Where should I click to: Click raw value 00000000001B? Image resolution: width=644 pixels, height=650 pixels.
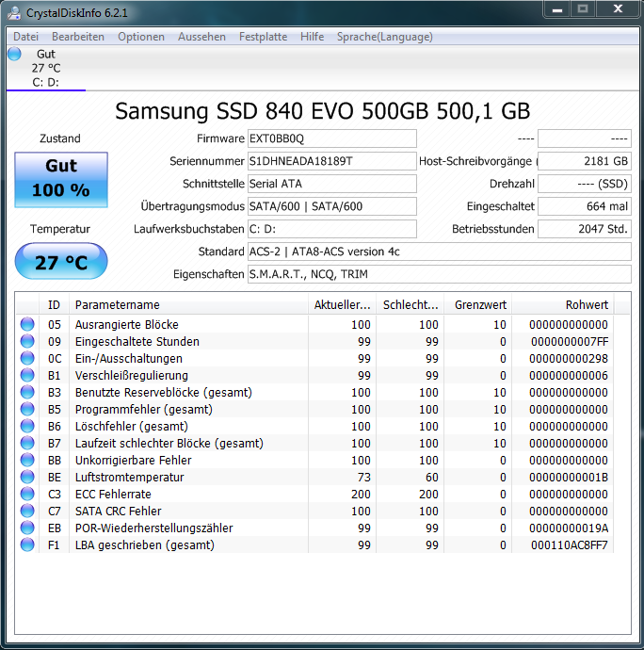569,478
